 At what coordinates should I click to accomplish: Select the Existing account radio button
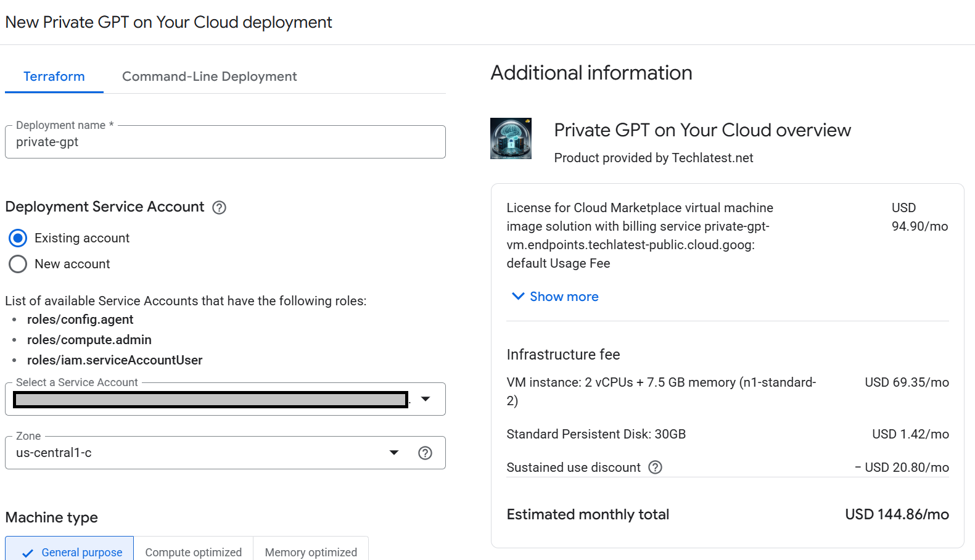pos(18,238)
